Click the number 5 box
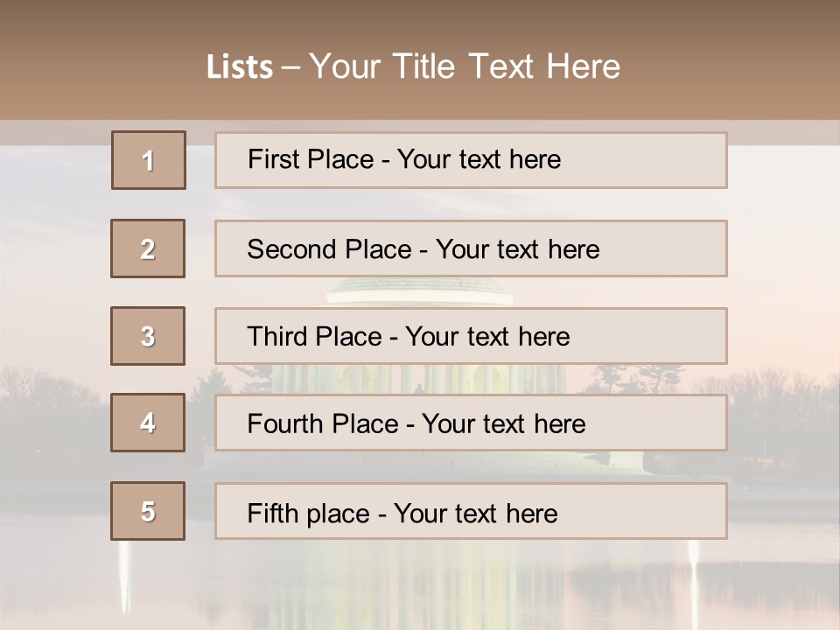 coord(148,511)
